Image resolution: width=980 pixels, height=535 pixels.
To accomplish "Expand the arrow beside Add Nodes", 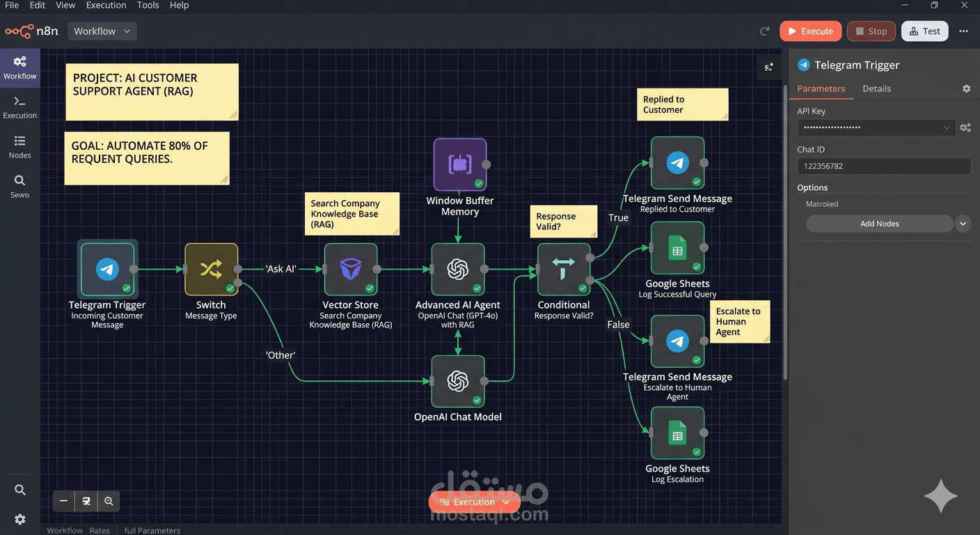I will tap(963, 224).
